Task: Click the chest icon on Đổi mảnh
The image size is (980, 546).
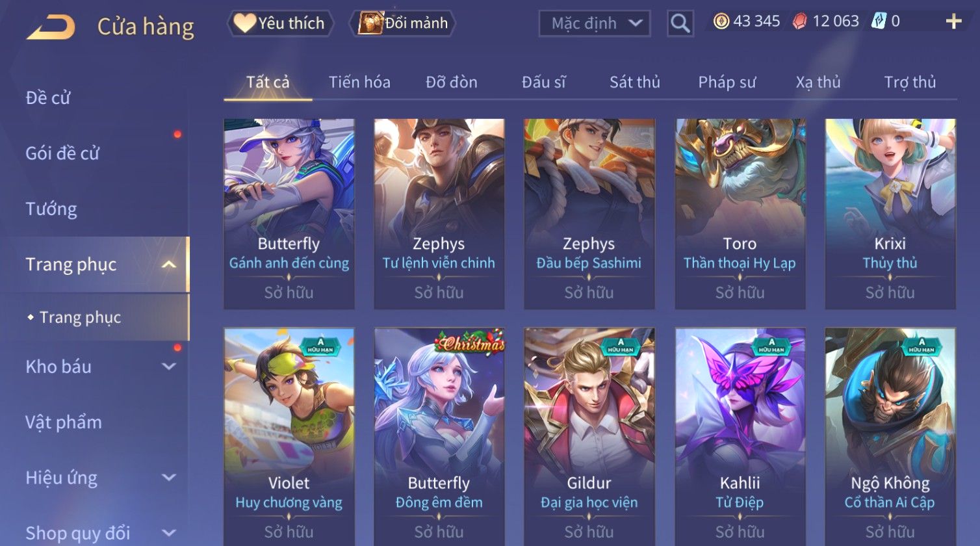Action: [370, 23]
